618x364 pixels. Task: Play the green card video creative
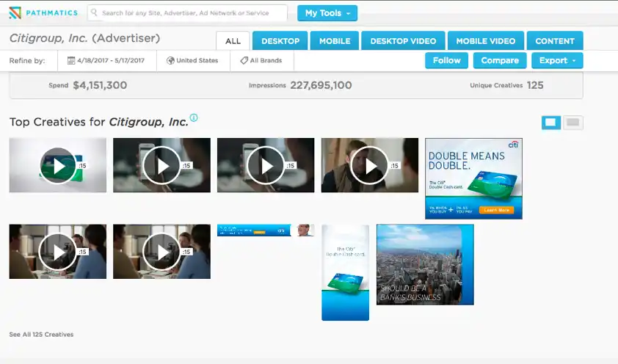58,165
